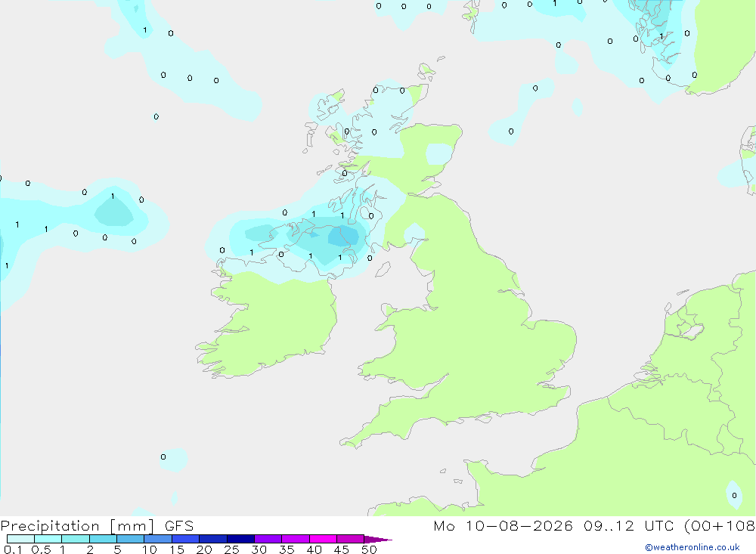Click the purple arrow tip above 50 mm
The image size is (756, 554).
377,540
